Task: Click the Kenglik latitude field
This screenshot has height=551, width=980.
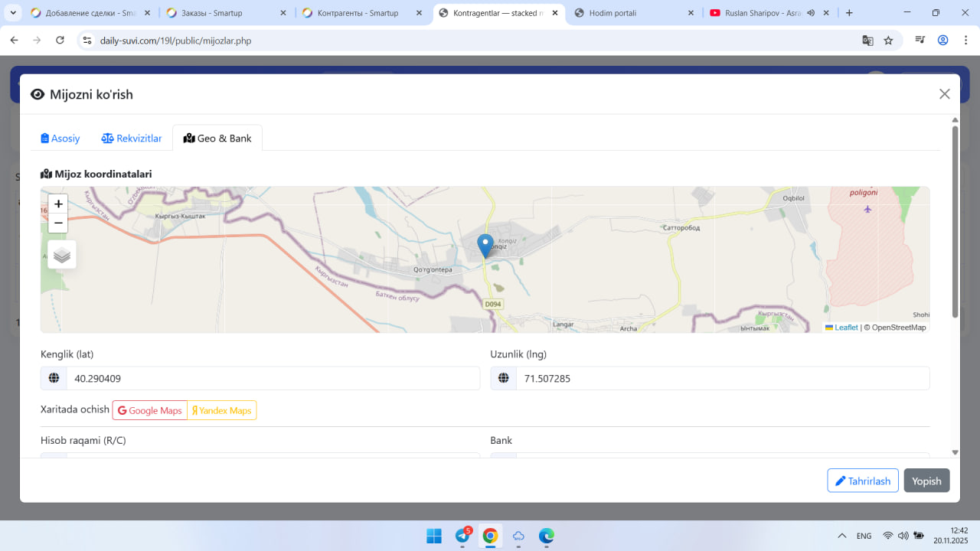Action: coord(273,379)
